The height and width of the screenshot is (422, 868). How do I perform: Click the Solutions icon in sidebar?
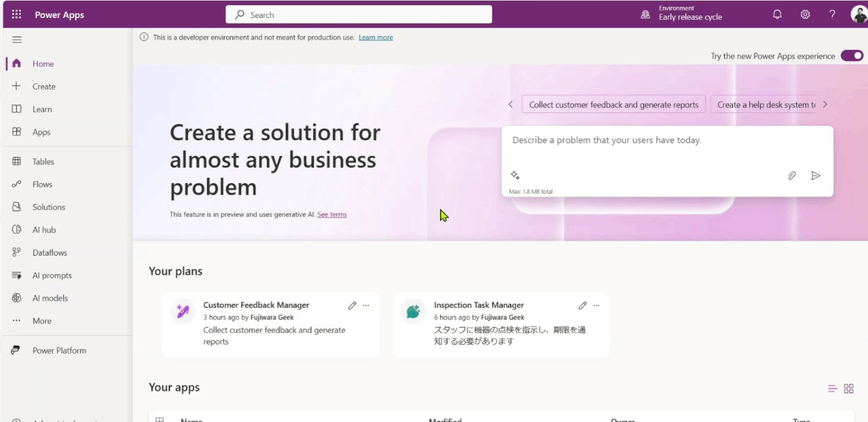pyautogui.click(x=17, y=207)
